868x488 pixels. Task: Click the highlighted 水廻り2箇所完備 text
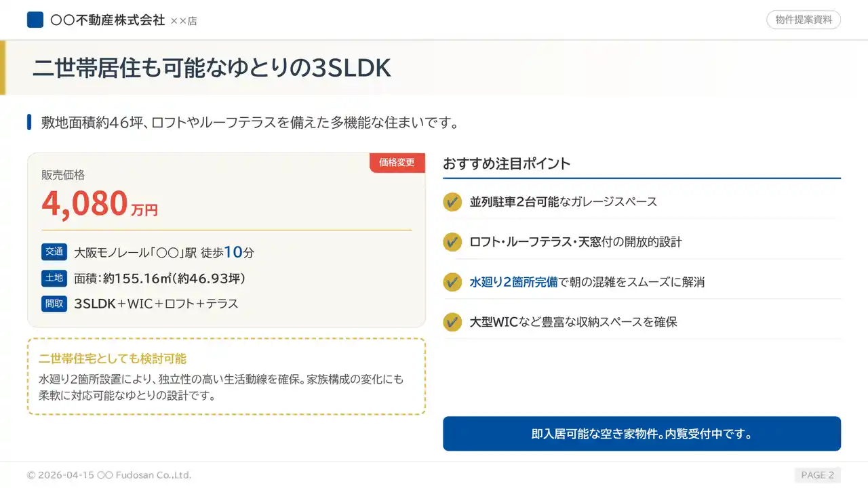click(513, 282)
